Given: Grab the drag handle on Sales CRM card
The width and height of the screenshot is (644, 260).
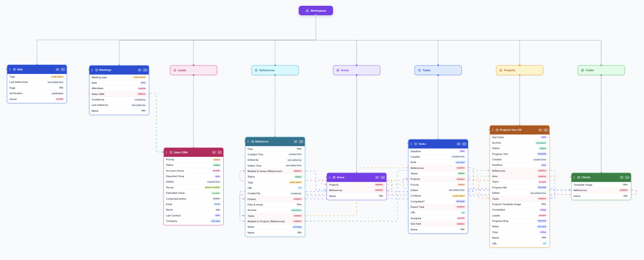Looking at the screenshot, I should click(x=166, y=152).
